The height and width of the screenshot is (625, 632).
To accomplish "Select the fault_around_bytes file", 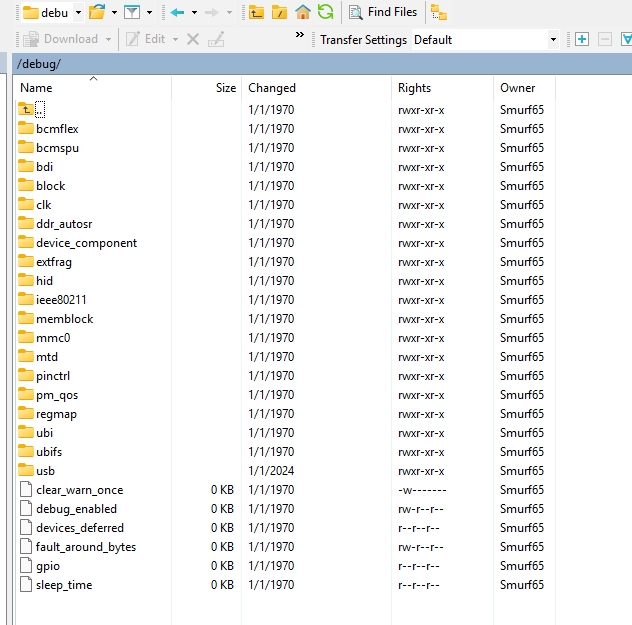I will pos(85,547).
